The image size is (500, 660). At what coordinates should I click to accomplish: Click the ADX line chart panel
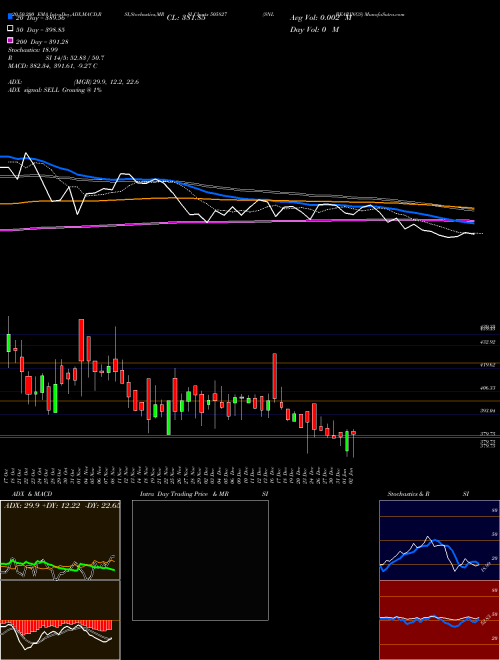coord(60,540)
